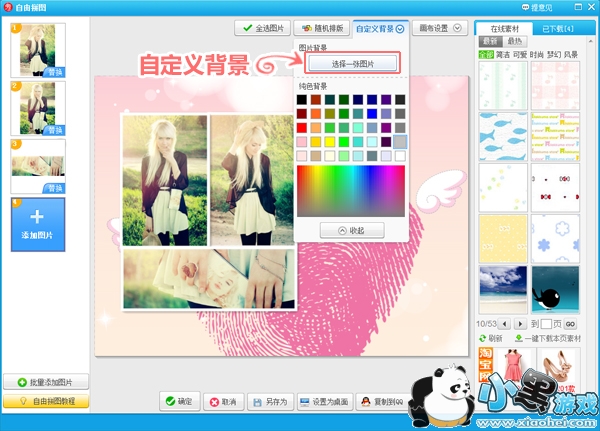Pick the pure blue color swatch
The image size is (600, 431).
(x=372, y=114)
